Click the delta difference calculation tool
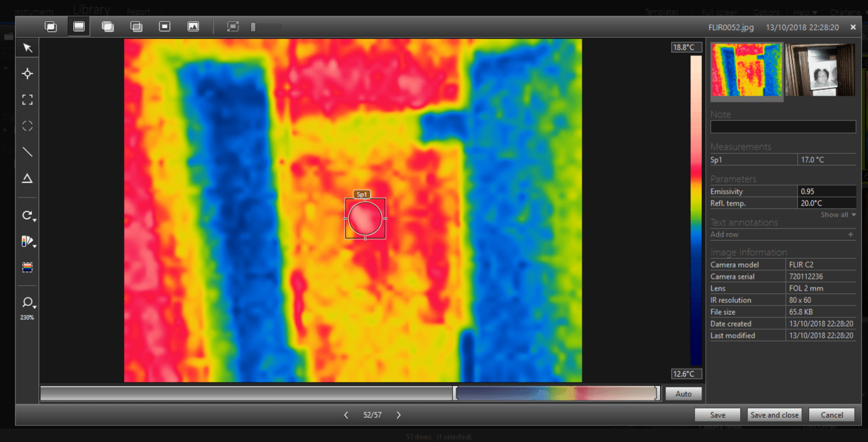 click(27, 179)
